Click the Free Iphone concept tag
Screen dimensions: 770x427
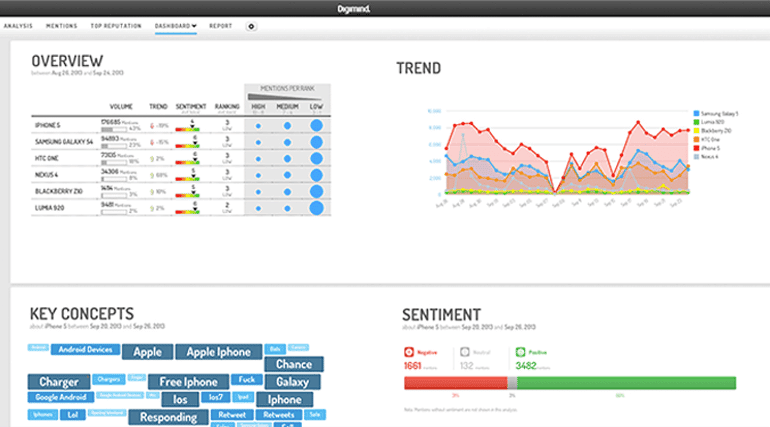click(188, 382)
